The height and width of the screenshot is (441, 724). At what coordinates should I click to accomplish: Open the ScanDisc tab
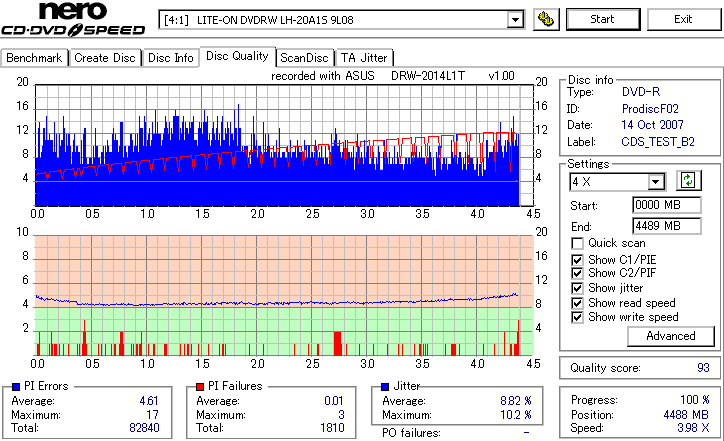pyautogui.click(x=304, y=58)
